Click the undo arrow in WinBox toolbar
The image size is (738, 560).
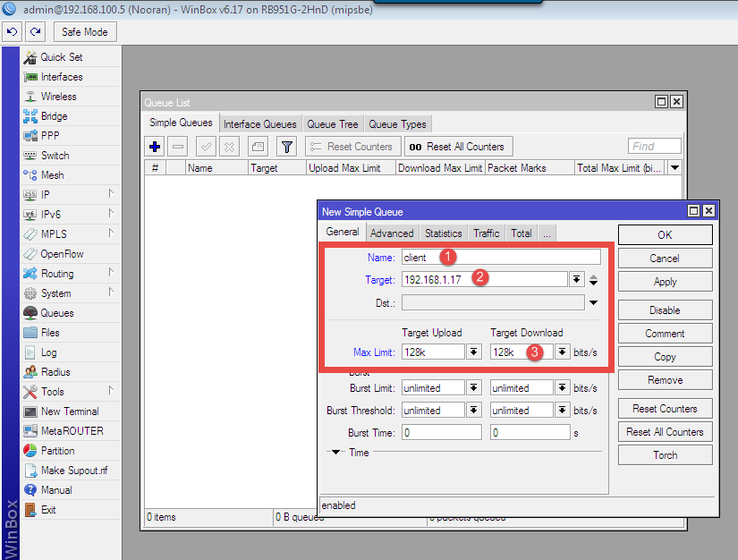tap(12, 32)
